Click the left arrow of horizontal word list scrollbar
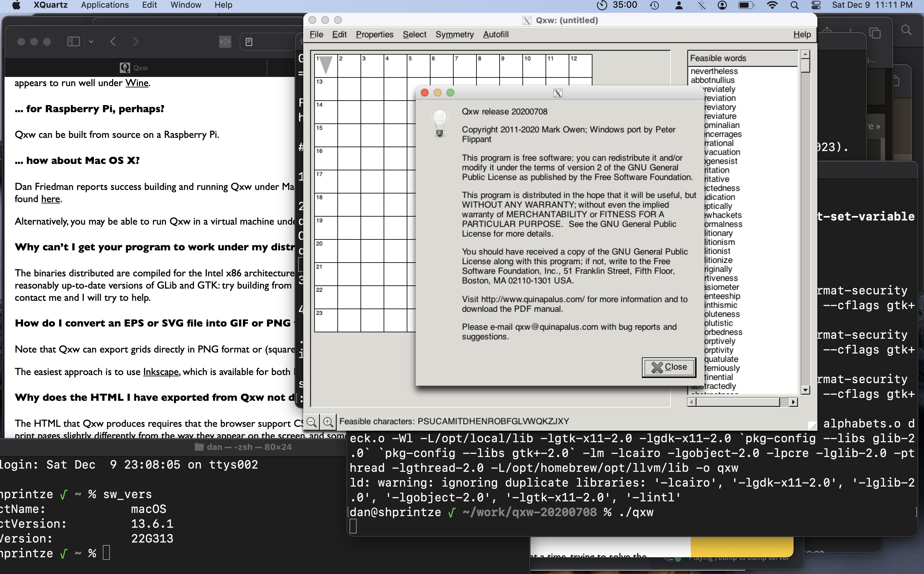Image resolution: width=924 pixels, height=574 pixels. 692,402
